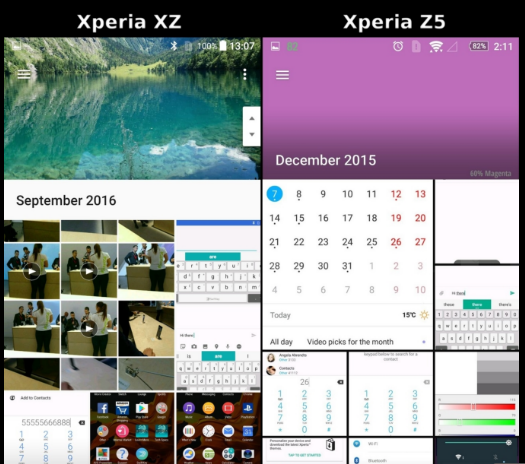The width and height of the screenshot is (525, 464).
Task: Open the Video picks for the month event
Action: click(350, 342)
